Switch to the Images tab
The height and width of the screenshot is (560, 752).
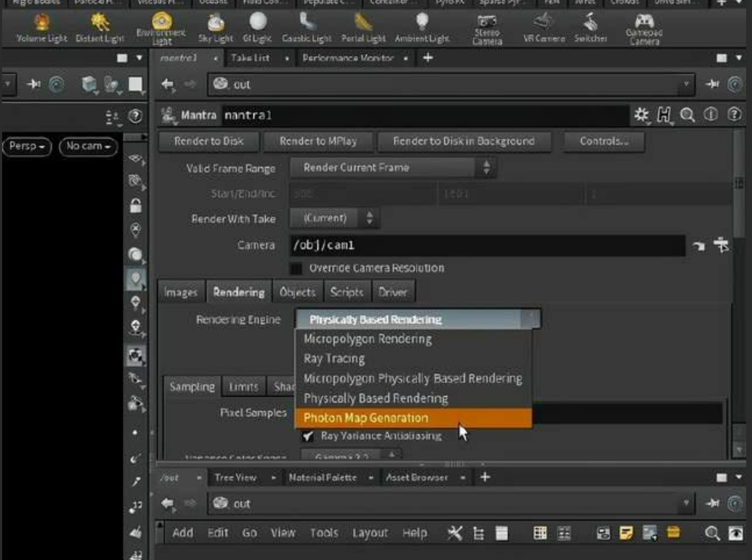[x=181, y=292]
